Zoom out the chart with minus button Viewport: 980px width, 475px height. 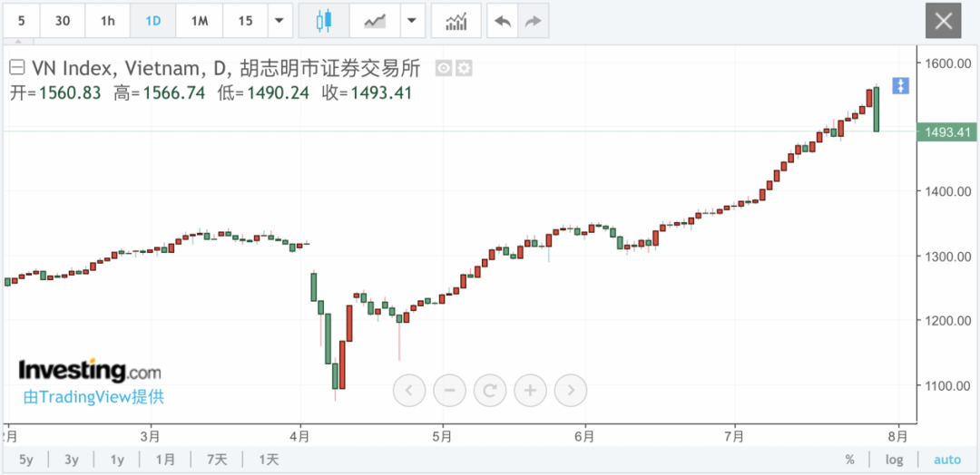point(449,391)
